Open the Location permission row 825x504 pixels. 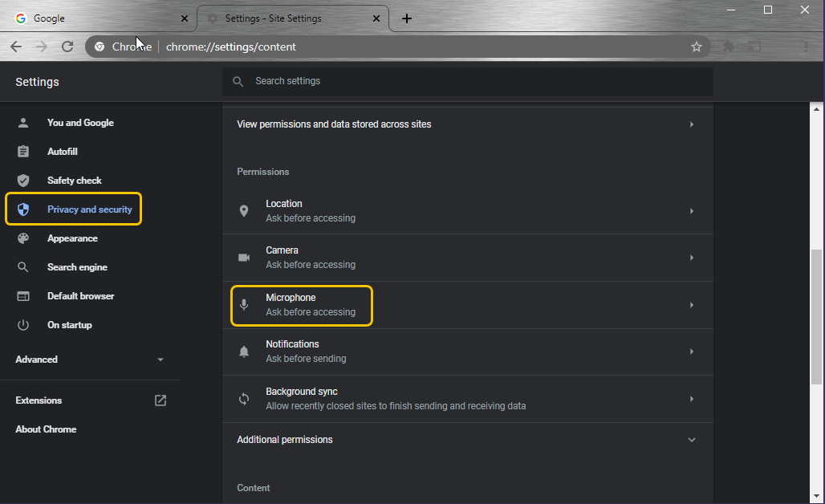tap(468, 211)
